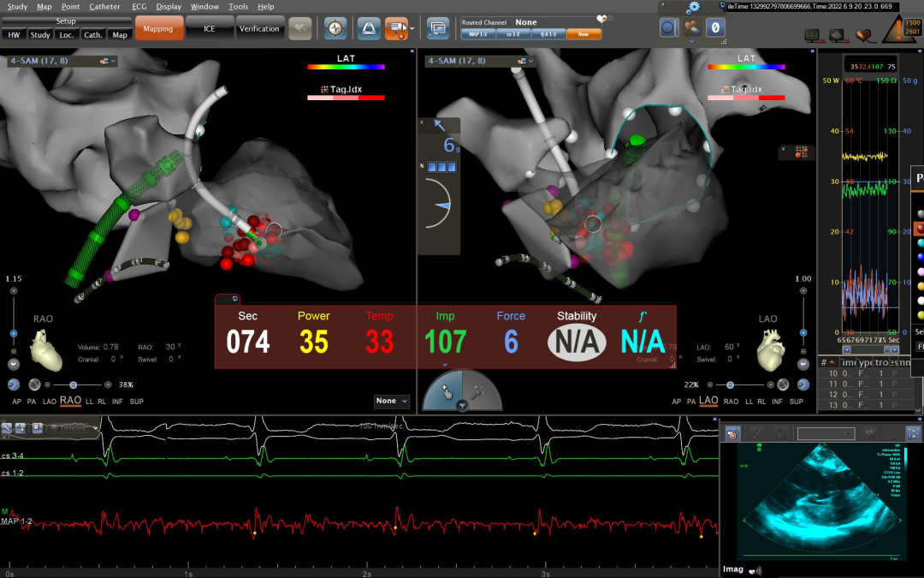Click the Tag.Idx color bar in right view
Screen dimensions: 924x578
(746, 98)
